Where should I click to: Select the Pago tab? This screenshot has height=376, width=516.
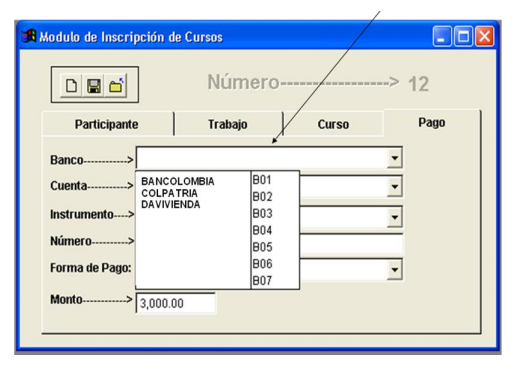pyautogui.click(x=432, y=123)
